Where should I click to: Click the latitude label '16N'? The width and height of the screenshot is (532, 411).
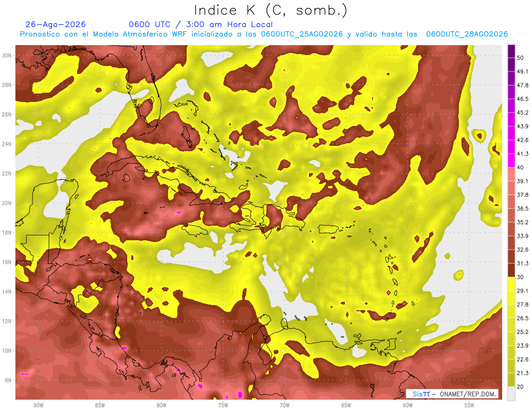point(7,262)
